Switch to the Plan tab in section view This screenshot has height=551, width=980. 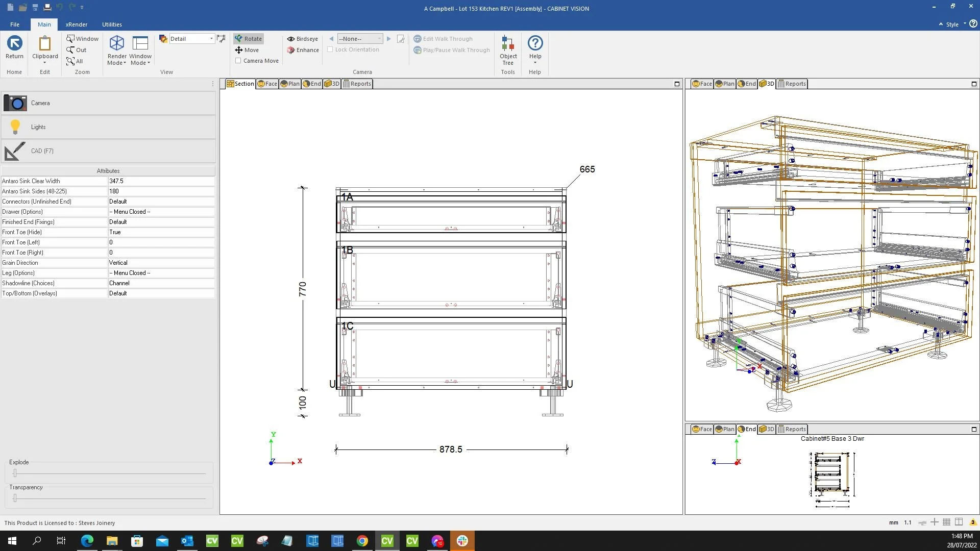tap(290, 84)
